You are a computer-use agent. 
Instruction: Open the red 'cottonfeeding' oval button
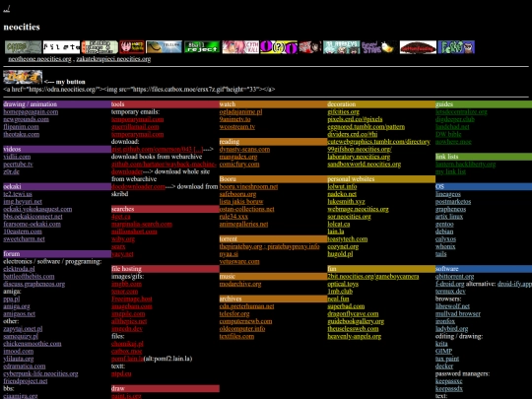pyautogui.click(x=418, y=47)
